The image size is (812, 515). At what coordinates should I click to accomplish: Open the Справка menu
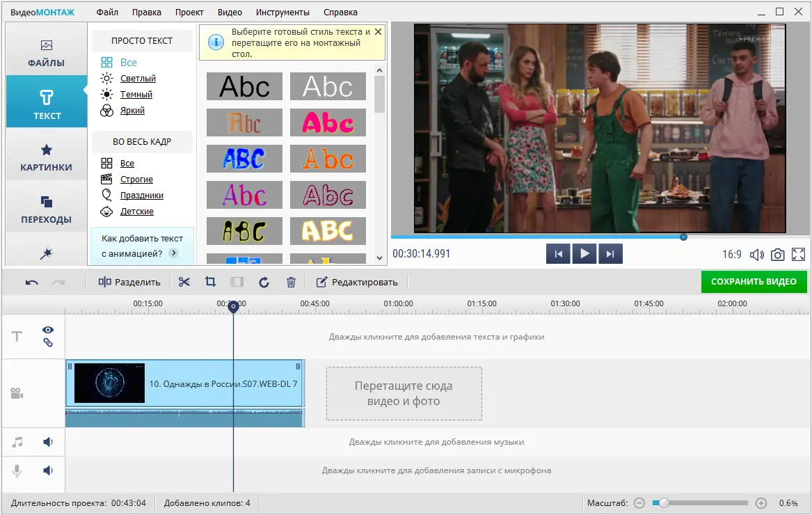click(340, 12)
